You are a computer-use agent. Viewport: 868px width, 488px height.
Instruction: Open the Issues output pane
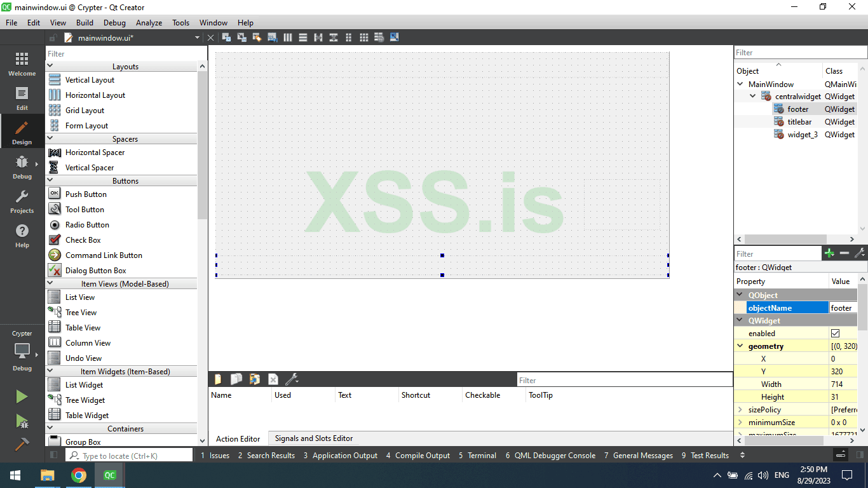[x=219, y=455]
